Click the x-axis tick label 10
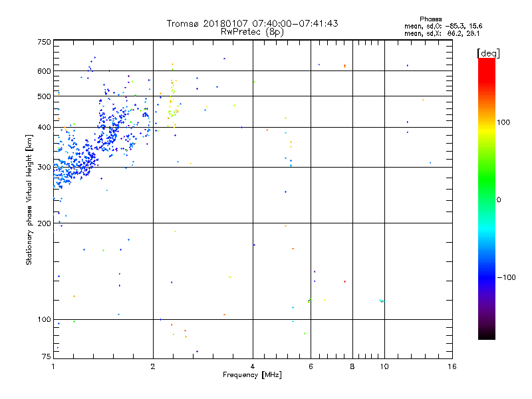This screenshot has width=532, height=399. (x=384, y=366)
